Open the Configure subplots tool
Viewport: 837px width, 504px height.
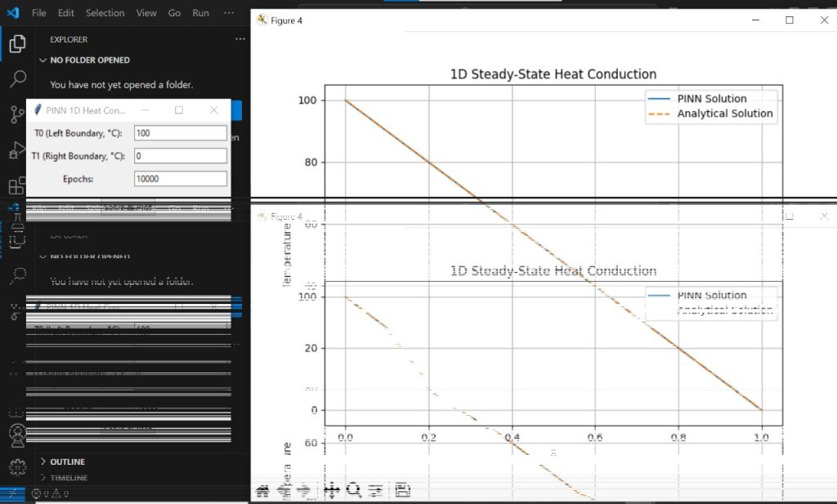pos(376,490)
